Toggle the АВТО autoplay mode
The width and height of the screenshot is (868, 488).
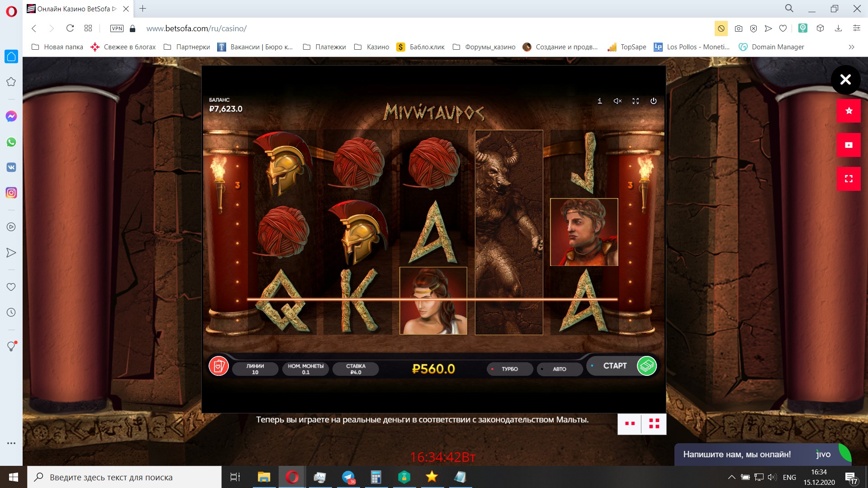tap(559, 369)
